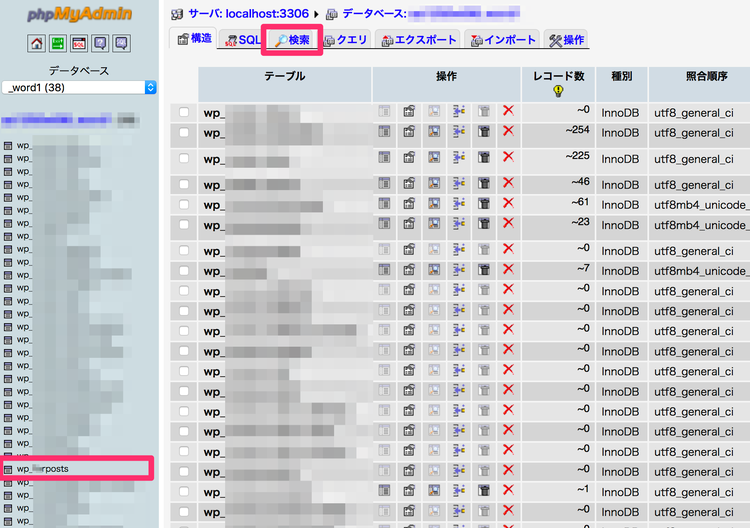Go to phpMyAdmin home icon in sidebar
The width and height of the screenshot is (750, 528).
(x=36, y=44)
